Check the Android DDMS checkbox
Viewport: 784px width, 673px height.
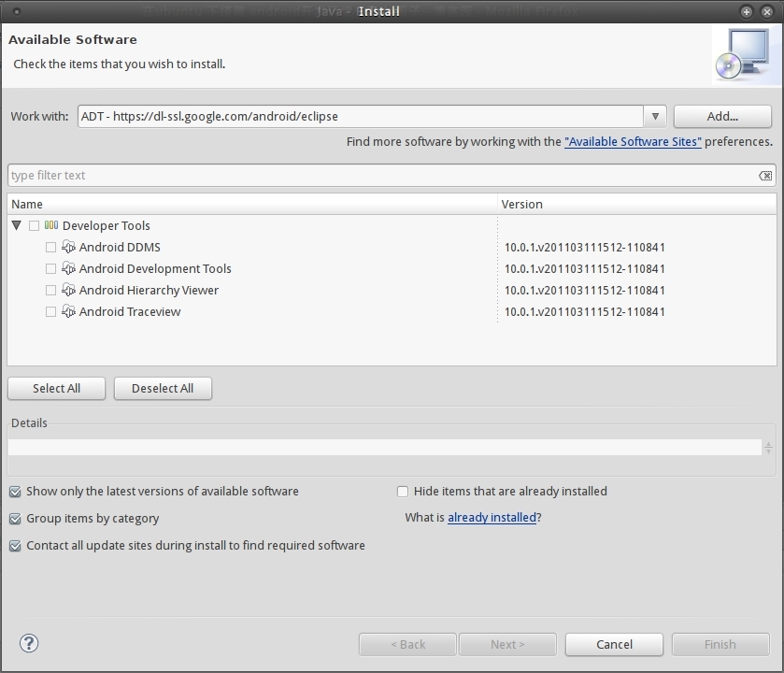(x=50, y=248)
